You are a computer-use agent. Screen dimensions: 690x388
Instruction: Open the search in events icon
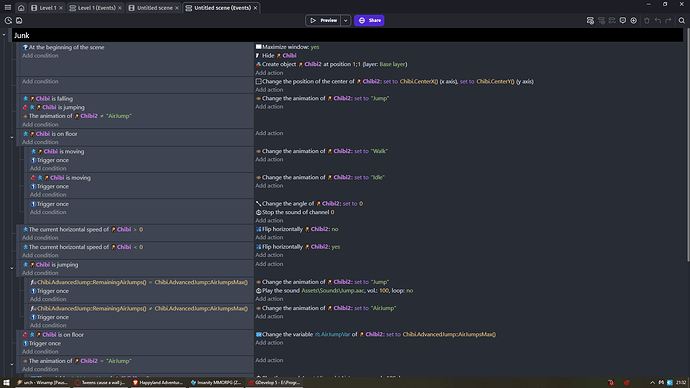(682, 20)
